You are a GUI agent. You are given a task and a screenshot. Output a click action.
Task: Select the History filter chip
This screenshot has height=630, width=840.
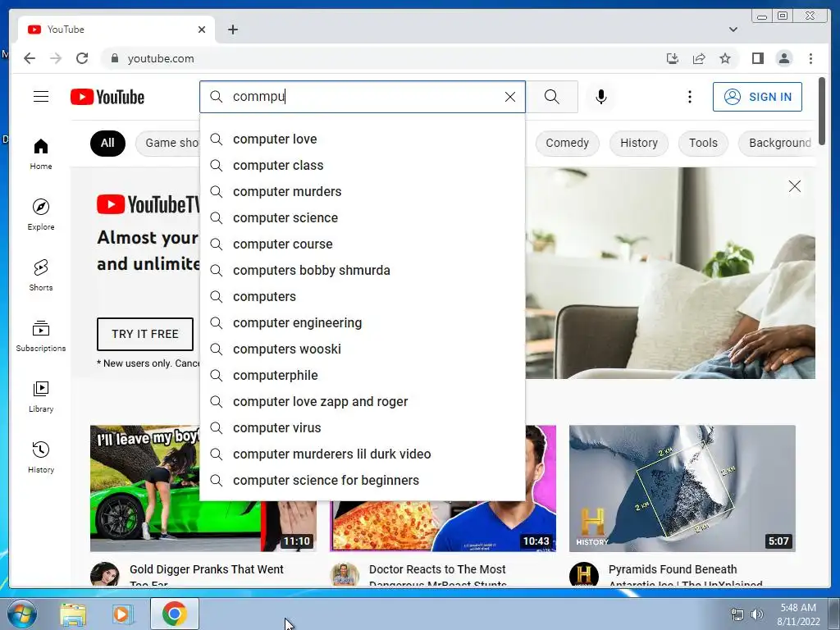(x=638, y=143)
